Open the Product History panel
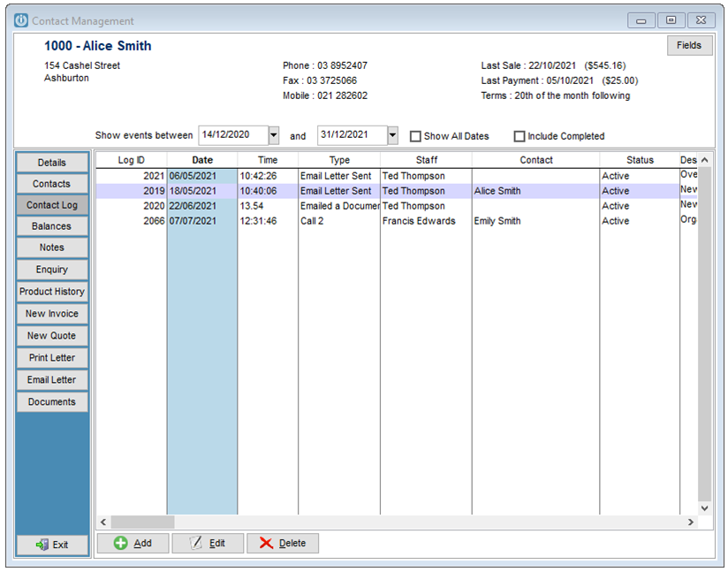The width and height of the screenshot is (728, 572). (x=51, y=291)
